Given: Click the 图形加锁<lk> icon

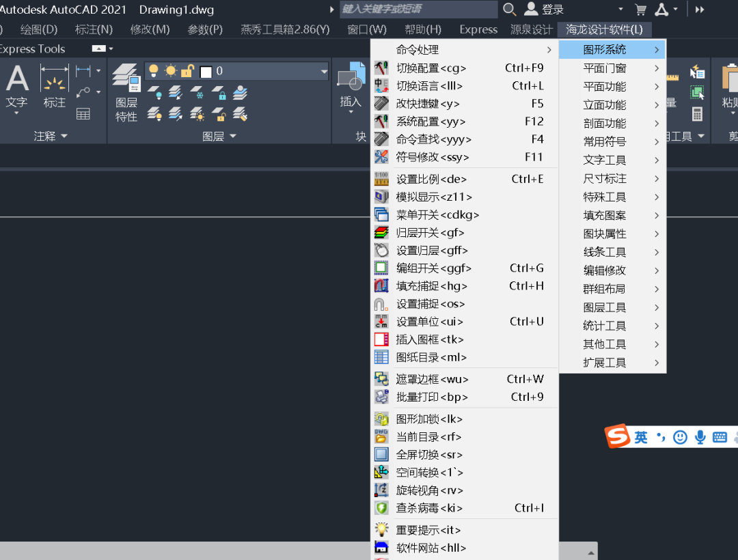Looking at the screenshot, I should click(x=381, y=419).
